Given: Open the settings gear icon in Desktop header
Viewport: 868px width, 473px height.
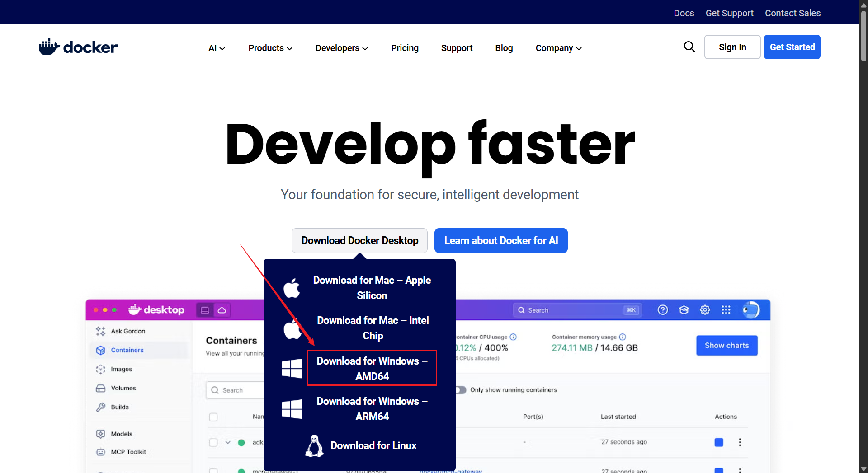Looking at the screenshot, I should tap(705, 310).
